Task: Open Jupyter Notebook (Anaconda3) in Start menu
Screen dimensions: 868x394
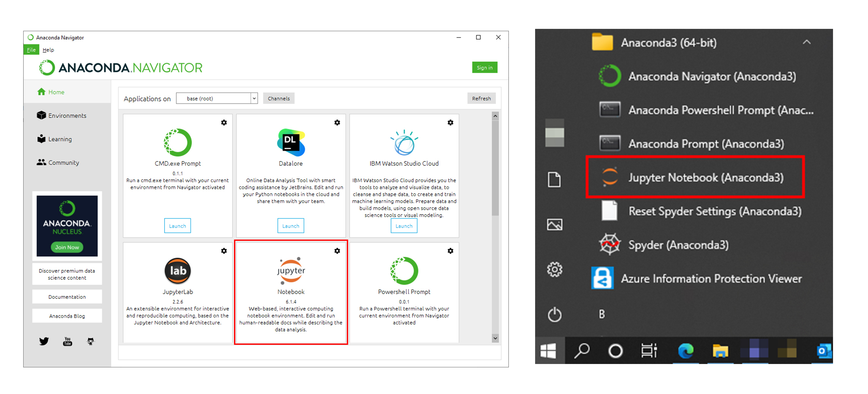Action: pyautogui.click(x=695, y=177)
